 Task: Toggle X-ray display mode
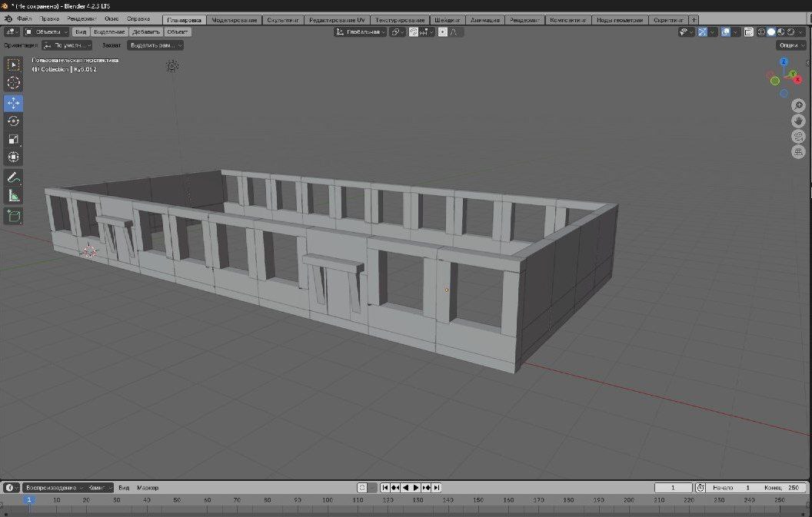749,32
